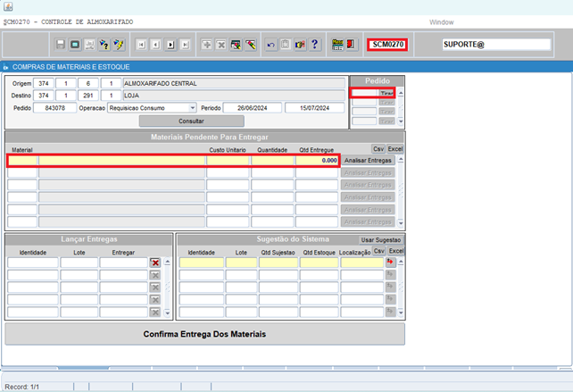Screen dimensions: 573x392
Task: Click the ALMOXARIFADO CENTRAL origin description
Action: (234, 83)
